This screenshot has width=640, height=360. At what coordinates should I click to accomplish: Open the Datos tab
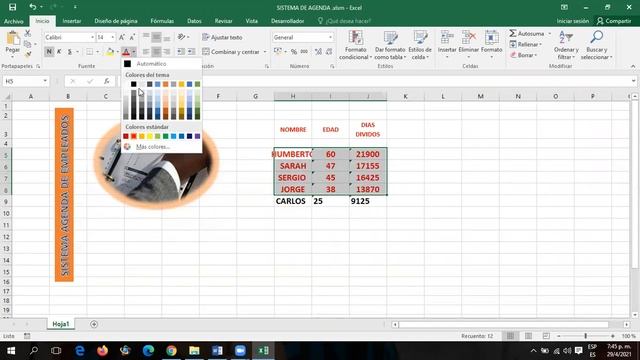pyautogui.click(x=194, y=21)
